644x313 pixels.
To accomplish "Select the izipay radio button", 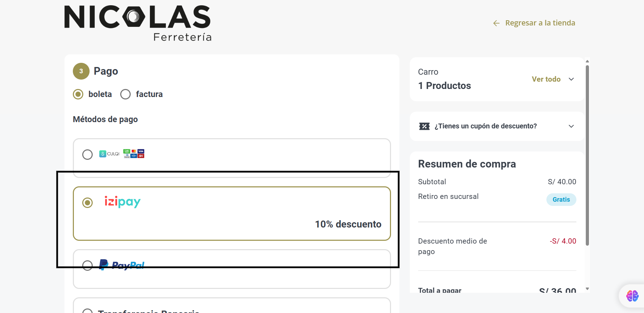I will point(87,202).
